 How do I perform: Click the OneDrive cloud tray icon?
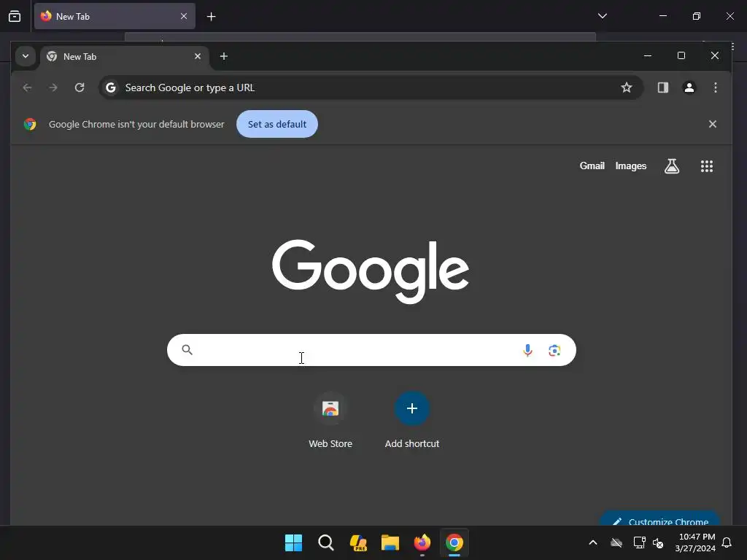coord(616,542)
